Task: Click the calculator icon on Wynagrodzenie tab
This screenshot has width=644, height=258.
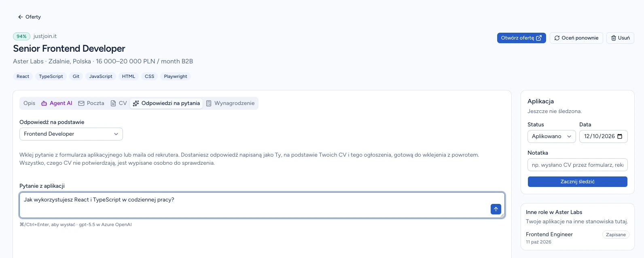Action: coord(209,103)
